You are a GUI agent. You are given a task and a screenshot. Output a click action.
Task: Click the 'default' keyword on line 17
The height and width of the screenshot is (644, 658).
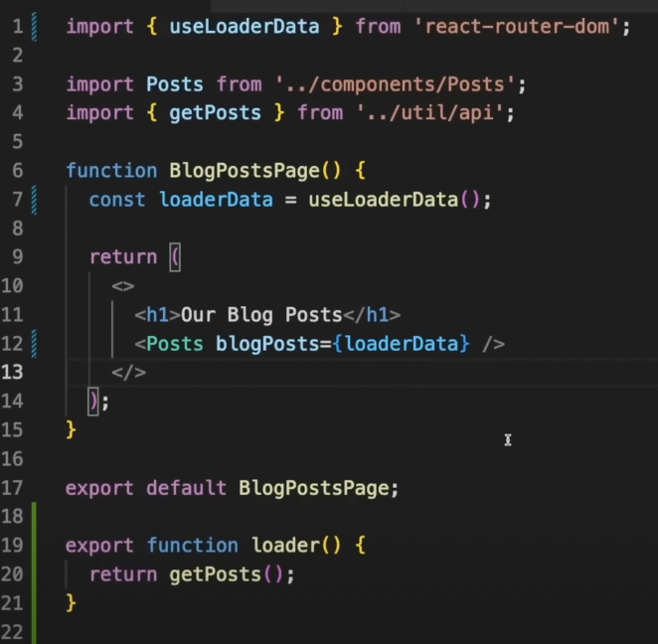click(x=186, y=488)
